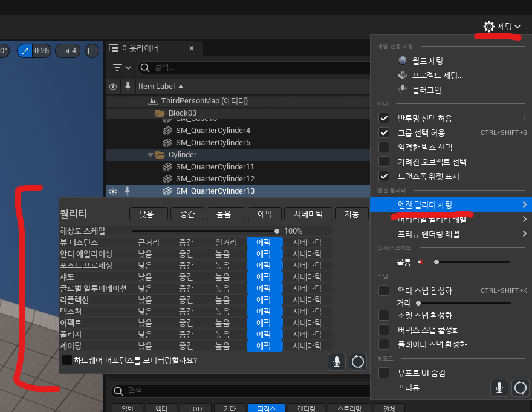
Task: Click refresh icon in quality panel
Action: pos(358,362)
